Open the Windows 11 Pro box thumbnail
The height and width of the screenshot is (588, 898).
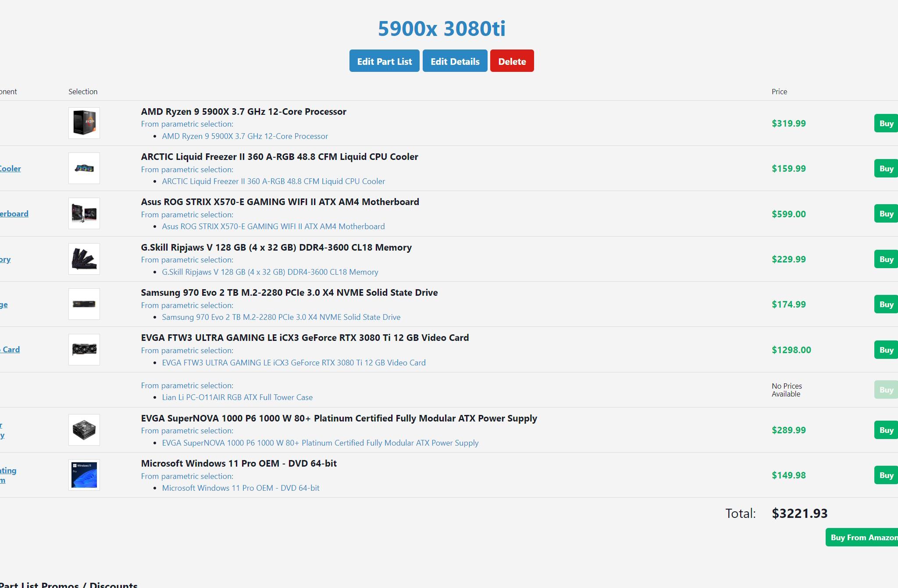[x=84, y=475]
